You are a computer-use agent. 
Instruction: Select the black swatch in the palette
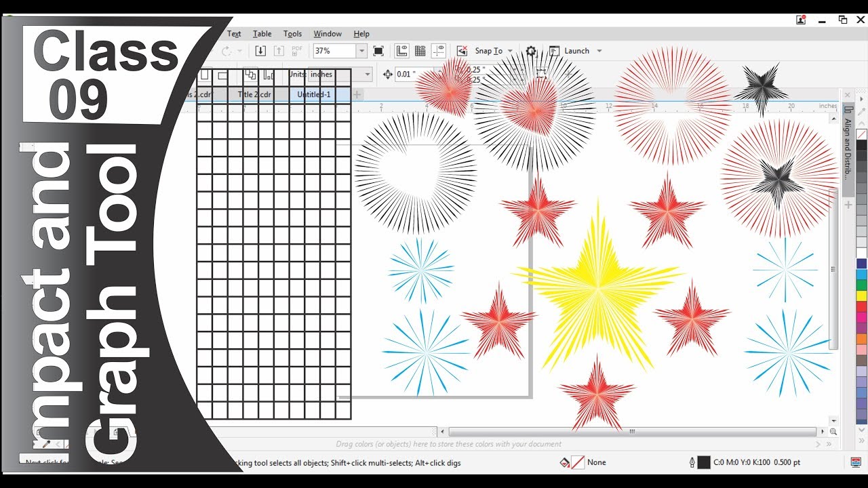coord(861,145)
